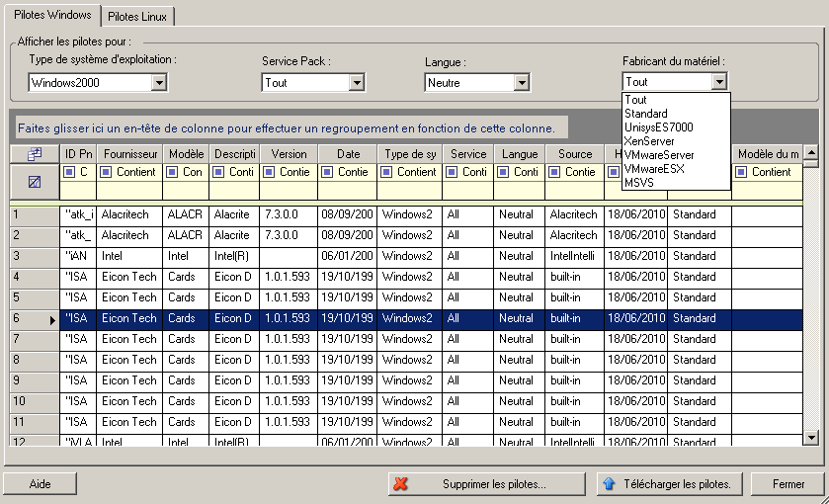829x504 pixels.
Task: Click the red X delete drivers icon
Action: point(401,484)
